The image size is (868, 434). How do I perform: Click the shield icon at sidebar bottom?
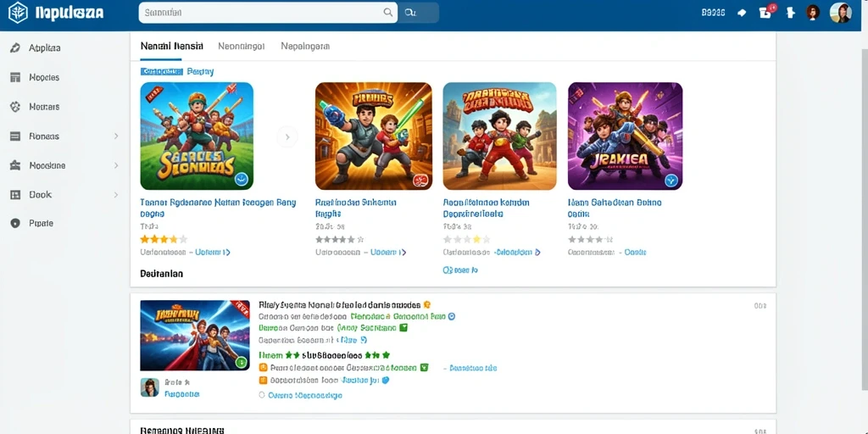click(x=15, y=224)
